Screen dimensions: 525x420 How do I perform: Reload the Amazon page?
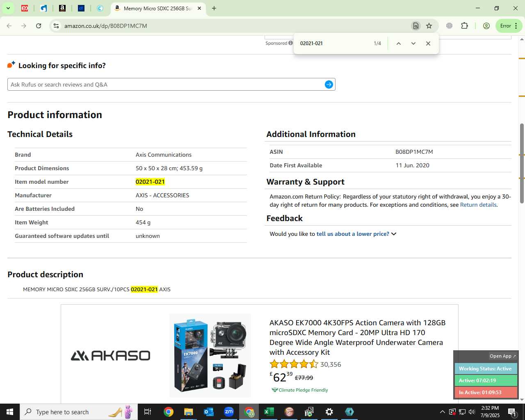pyautogui.click(x=39, y=26)
